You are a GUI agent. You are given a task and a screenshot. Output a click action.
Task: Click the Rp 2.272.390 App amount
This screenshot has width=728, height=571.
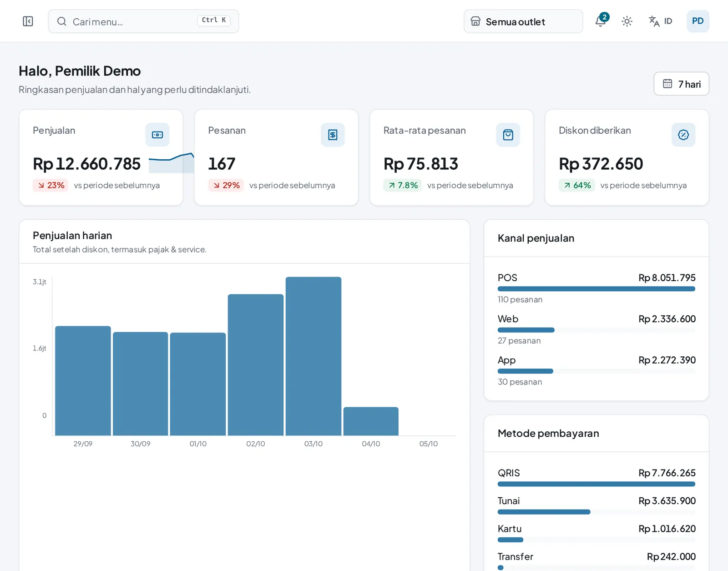667,360
